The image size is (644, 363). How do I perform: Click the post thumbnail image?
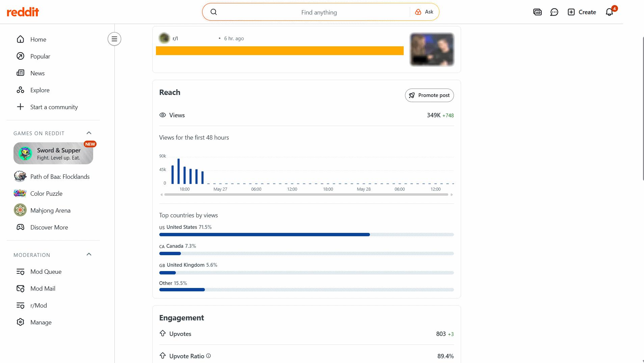coord(432,49)
